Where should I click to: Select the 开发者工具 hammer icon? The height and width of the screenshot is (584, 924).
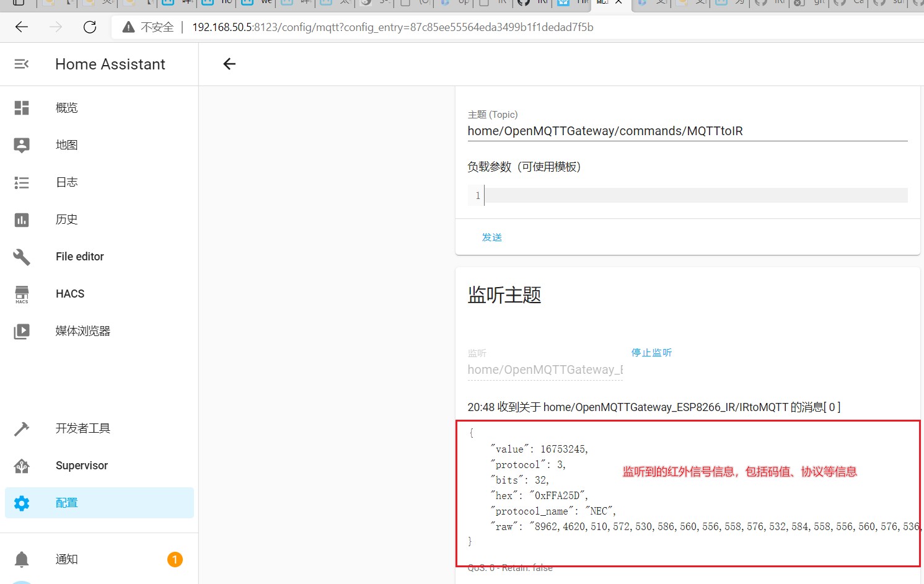point(21,428)
